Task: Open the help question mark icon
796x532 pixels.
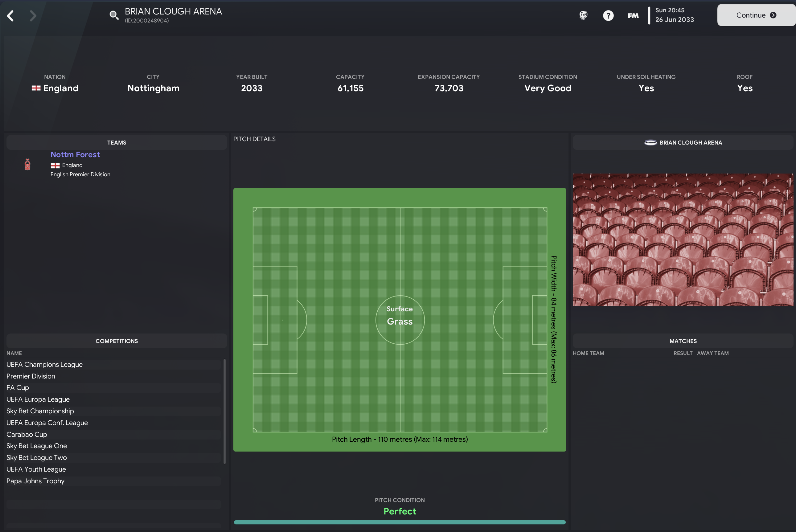Action: (608, 16)
